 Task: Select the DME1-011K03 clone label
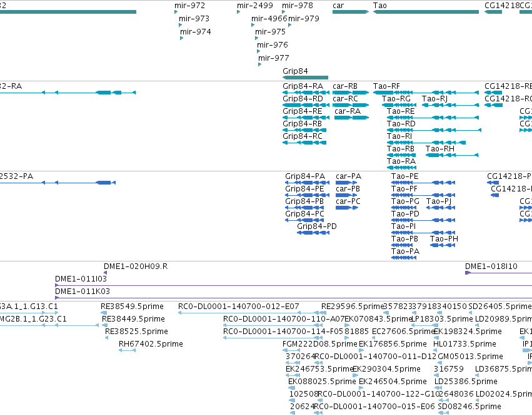tap(83, 292)
